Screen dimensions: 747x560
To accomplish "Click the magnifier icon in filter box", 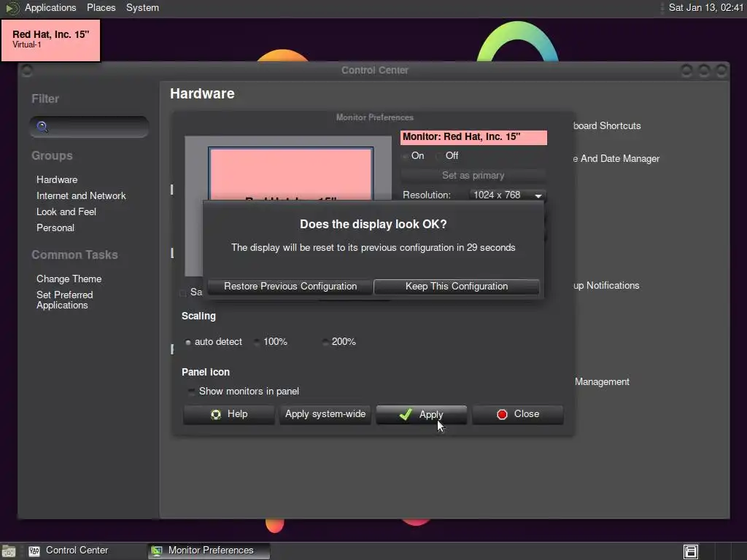I will [x=42, y=127].
